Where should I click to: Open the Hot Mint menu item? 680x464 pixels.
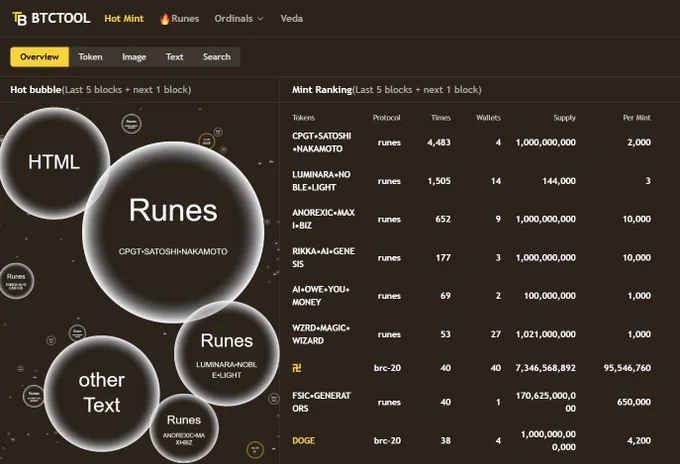pyautogui.click(x=124, y=19)
